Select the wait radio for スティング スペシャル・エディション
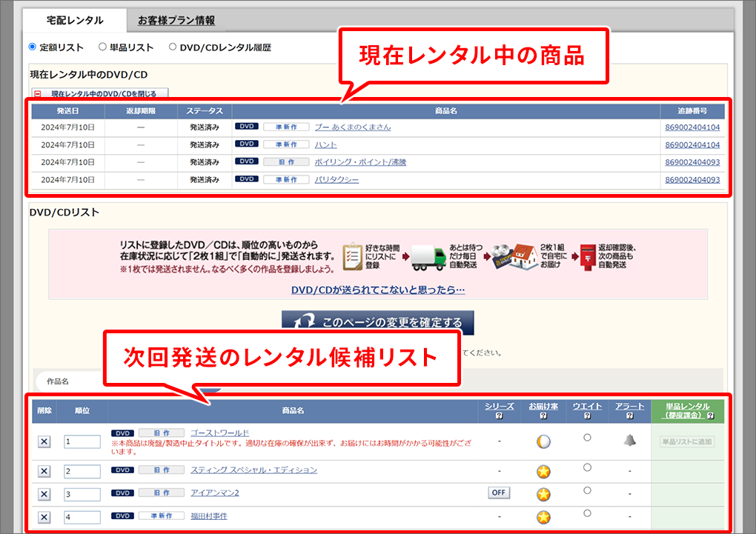The image size is (756, 534). tap(587, 467)
